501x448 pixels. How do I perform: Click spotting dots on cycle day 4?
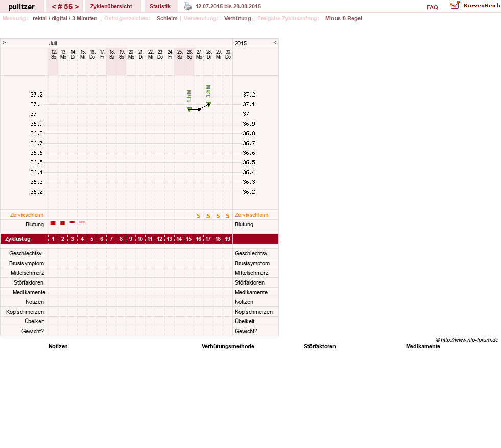click(82, 222)
